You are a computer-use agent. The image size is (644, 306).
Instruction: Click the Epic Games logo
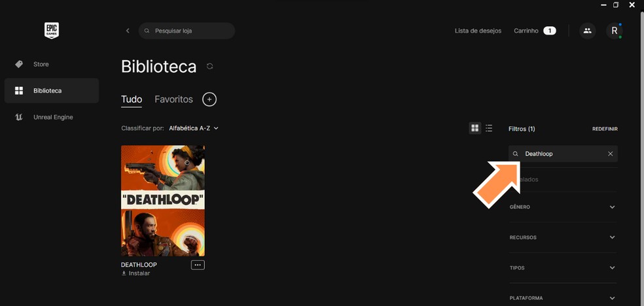tap(52, 30)
